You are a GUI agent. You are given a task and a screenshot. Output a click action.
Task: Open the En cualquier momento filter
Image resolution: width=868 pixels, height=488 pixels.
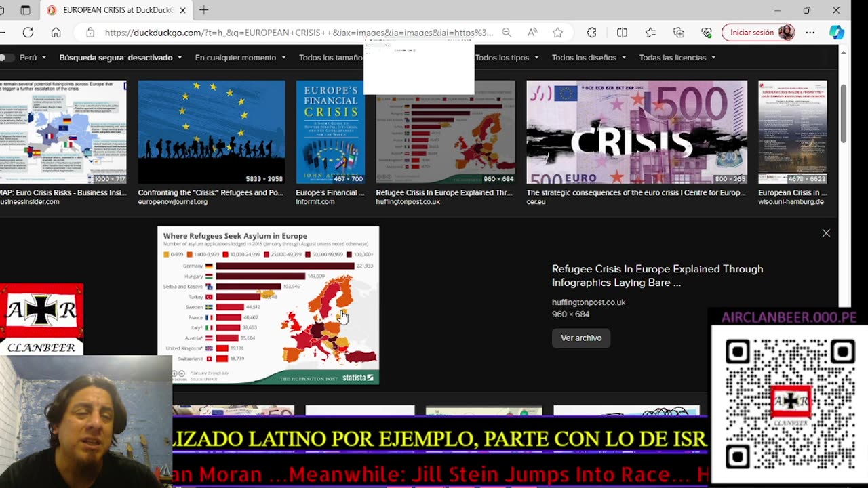click(x=241, y=58)
